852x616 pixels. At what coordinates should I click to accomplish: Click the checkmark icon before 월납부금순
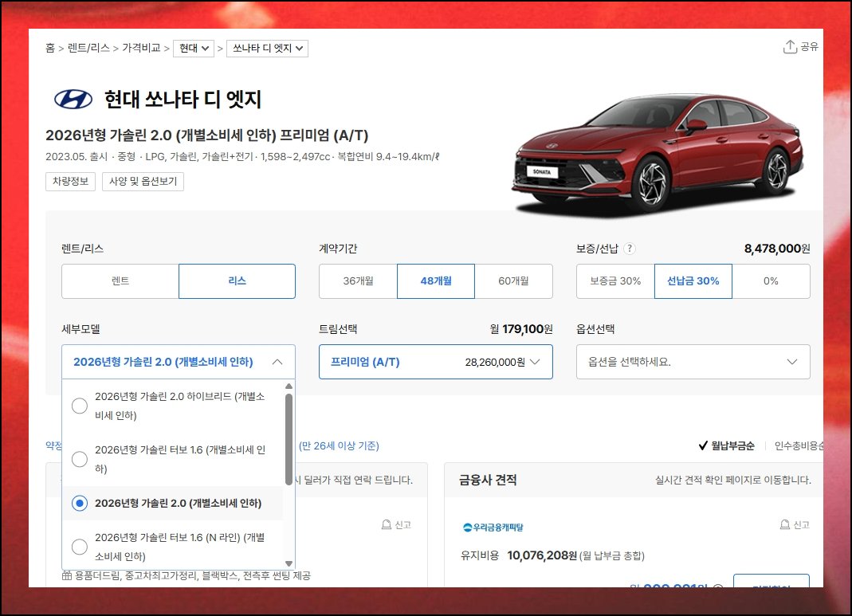click(703, 446)
